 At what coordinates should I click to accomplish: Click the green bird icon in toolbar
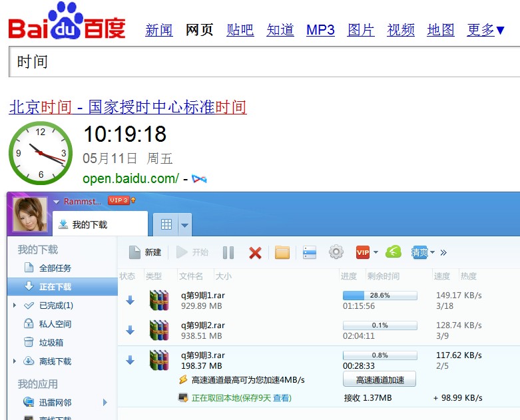pyautogui.click(x=393, y=252)
